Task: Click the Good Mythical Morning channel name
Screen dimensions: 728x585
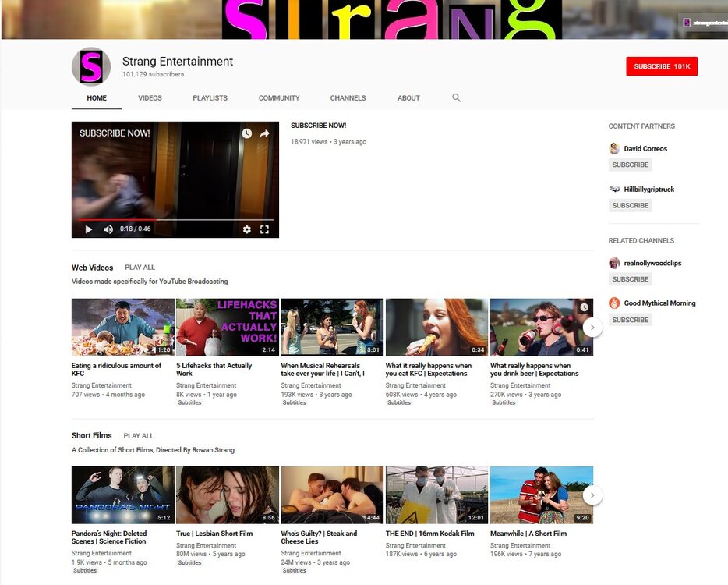Action: [x=659, y=303]
